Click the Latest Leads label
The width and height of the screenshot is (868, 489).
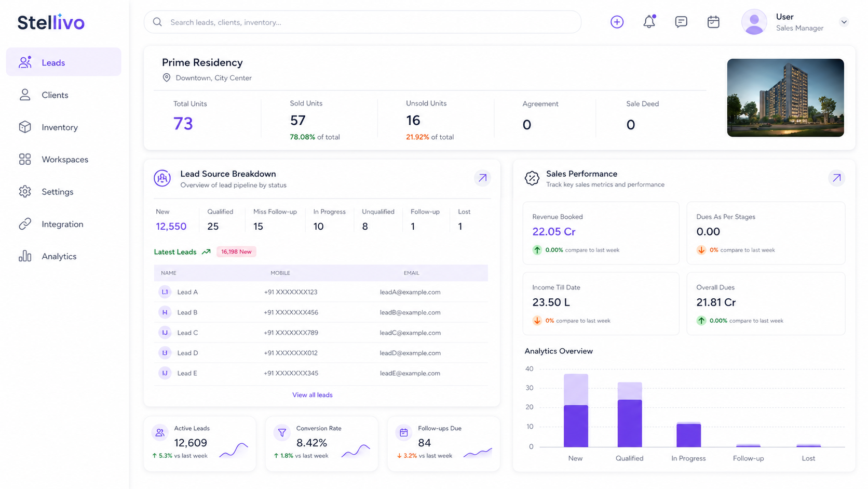pyautogui.click(x=175, y=252)
